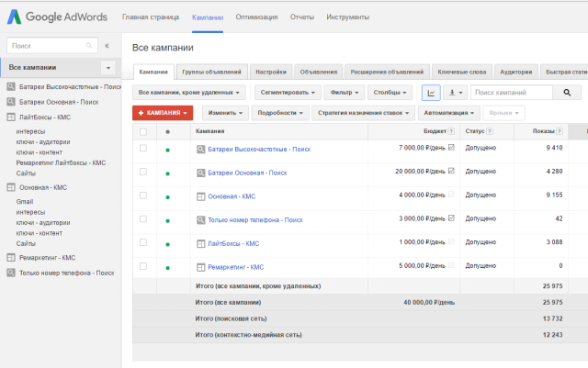Click search icon of Батареи Высокочастотные sidebar item
Image resolution: width=588 pixels, height=368 pixels.
pyautogui.click(x=11, y=86)
